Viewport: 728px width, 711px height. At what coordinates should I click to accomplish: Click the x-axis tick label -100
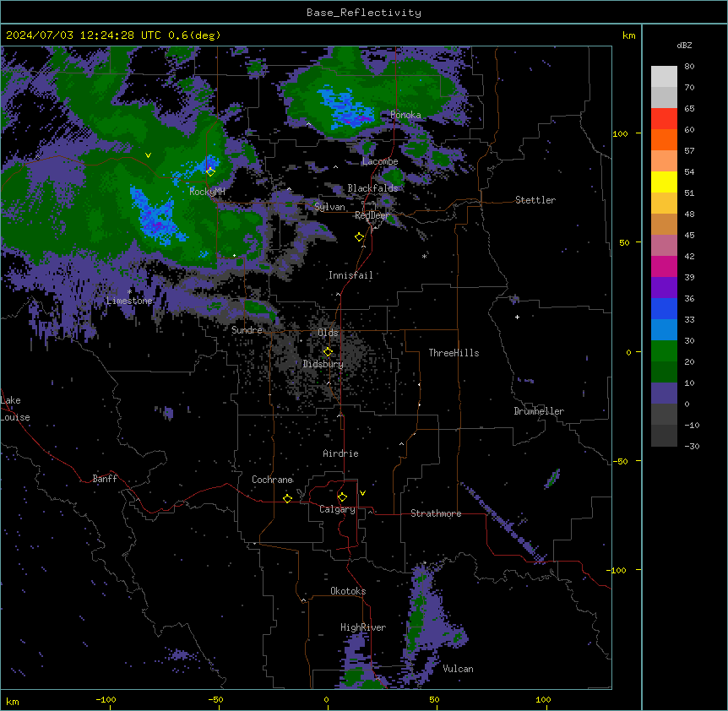[106, 699]
